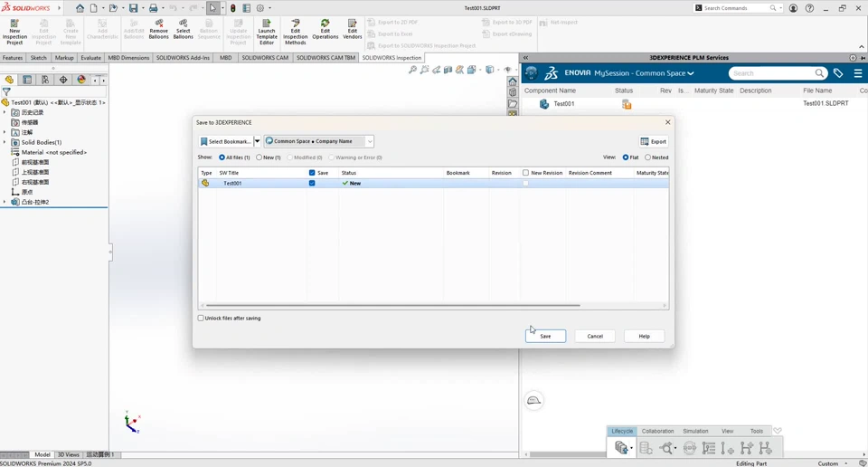Click the New document icon in toolbar

coord(94,8)
